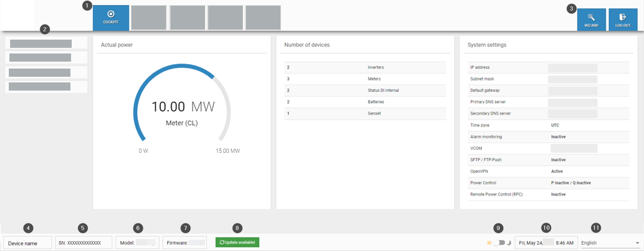The width and height of the screenshot is (644, 251).
Task: Launch the Wizard button
Action: tap(591, 20)
